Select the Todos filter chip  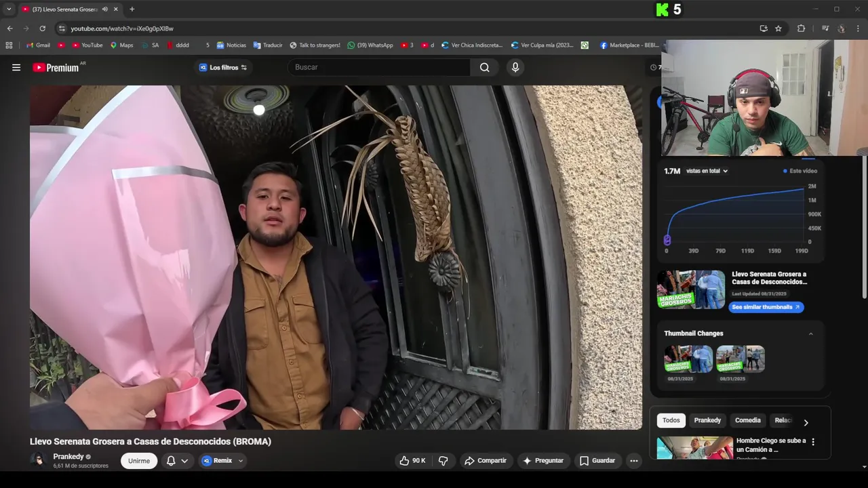click(671, 420)
